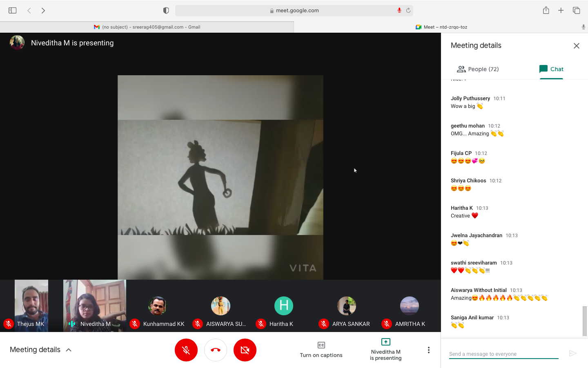The width and height of the screenshot is (588, 368).
Task: Select the Thejus MK video tile
Action: point(31,306)
